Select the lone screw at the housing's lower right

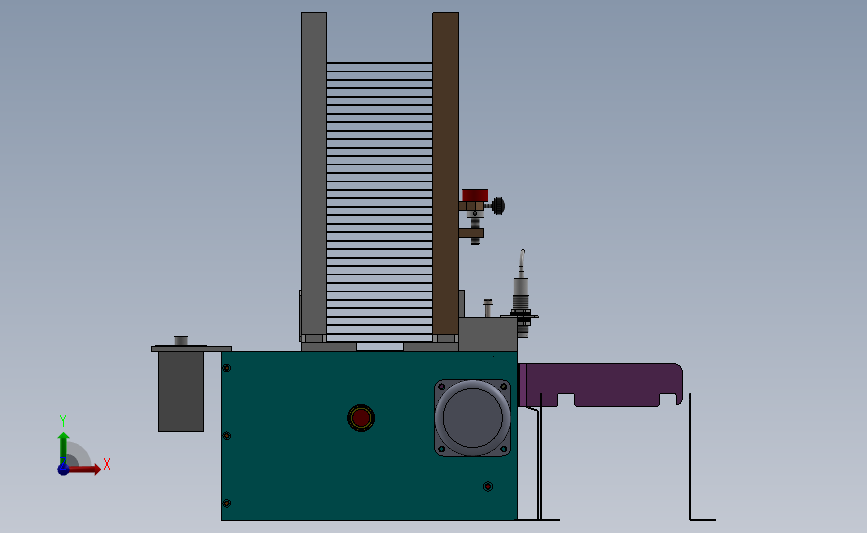[x=488, y=487]
